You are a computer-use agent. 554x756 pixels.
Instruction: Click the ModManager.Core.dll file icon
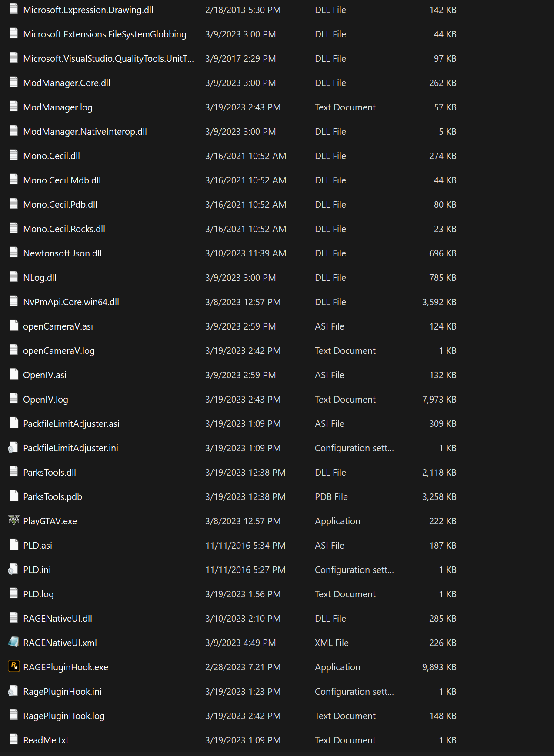coord(14,82)
